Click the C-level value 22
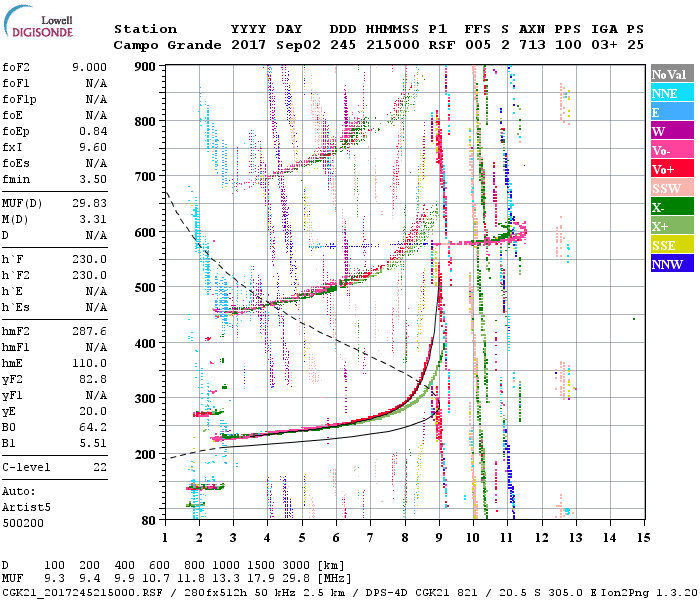The width and height of the screenshot is (700, 600). coord(100,467)
